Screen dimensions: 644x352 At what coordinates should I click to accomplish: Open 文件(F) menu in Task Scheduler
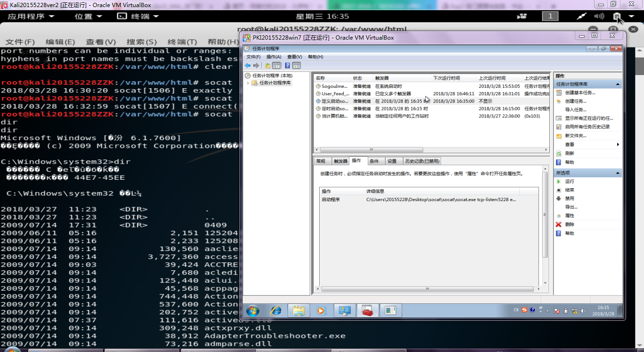[x=253, y=57]
